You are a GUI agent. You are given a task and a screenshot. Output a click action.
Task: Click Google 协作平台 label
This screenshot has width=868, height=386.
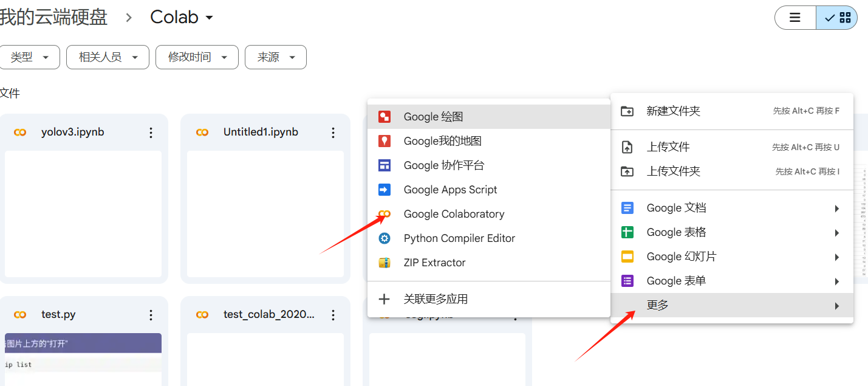[444, 165]
